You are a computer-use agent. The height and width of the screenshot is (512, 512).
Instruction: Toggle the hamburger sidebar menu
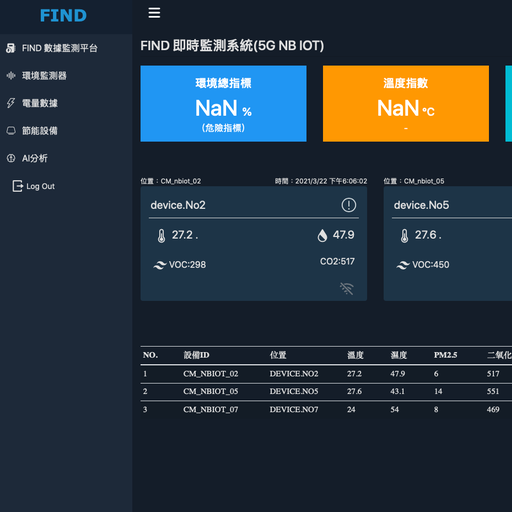(154, 13)
